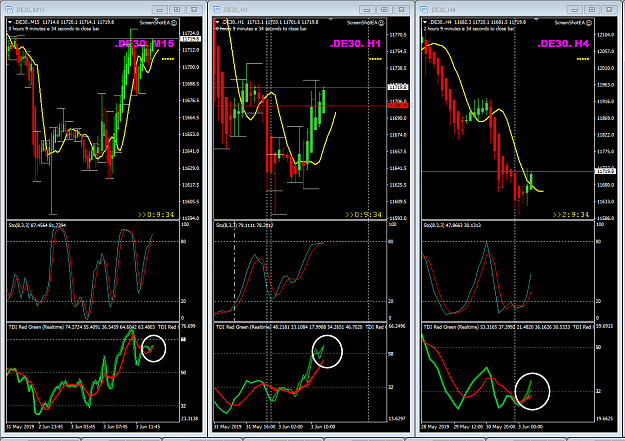Viewport: 625px width, 441px height.
Task: Click the '.DE30,H4' window title text
Action: pyautogui.click(x=443, y=10)
